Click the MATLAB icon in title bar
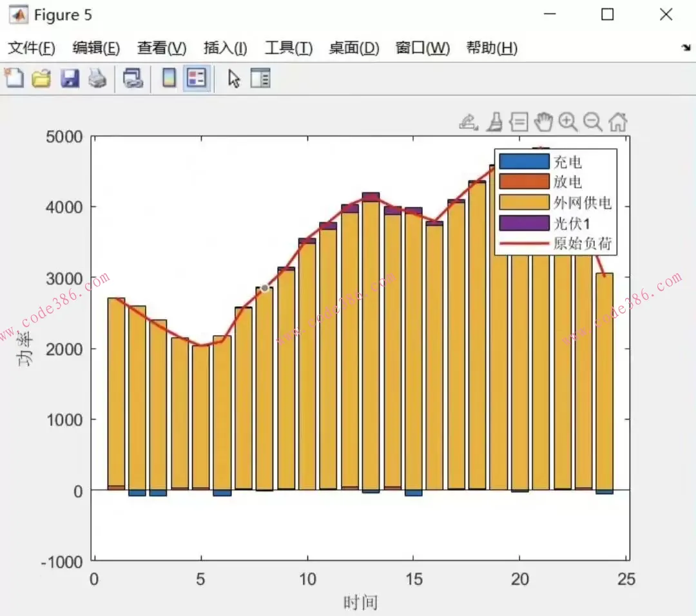This screenshot has height=616, width=696. click(18, 15)
